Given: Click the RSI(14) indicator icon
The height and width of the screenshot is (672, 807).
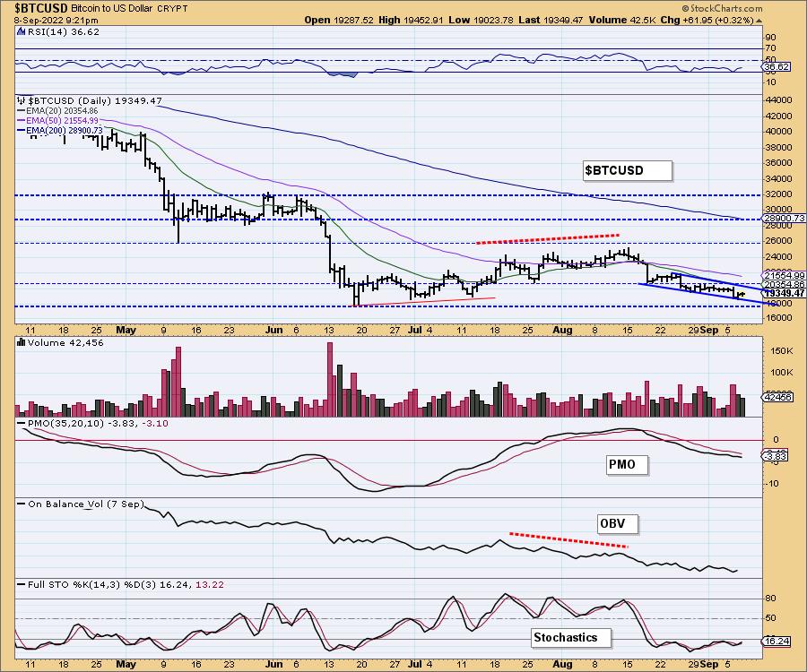Looking at the screenshot, I should click(x=22, y=32).
